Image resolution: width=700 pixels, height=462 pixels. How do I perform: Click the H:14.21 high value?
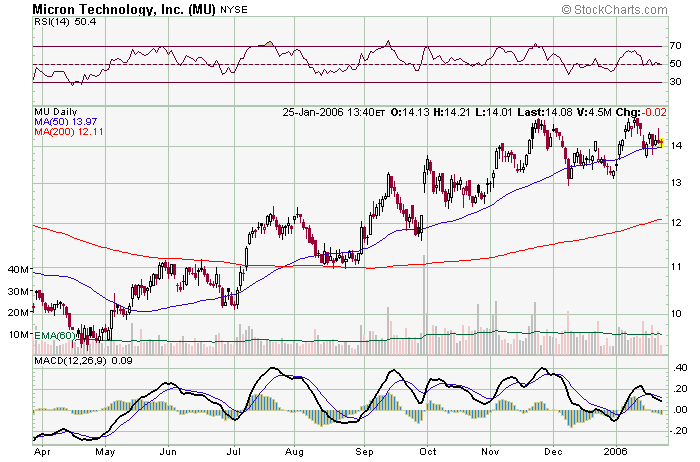452,112
